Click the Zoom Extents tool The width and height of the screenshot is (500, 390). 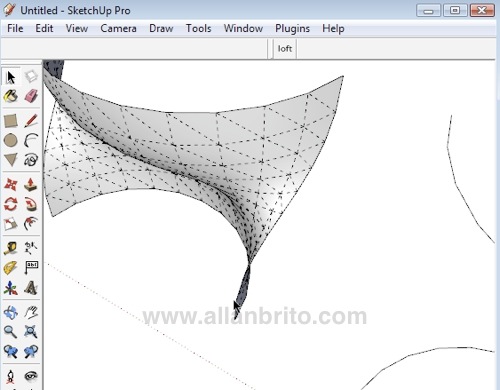tap(31, 332)
